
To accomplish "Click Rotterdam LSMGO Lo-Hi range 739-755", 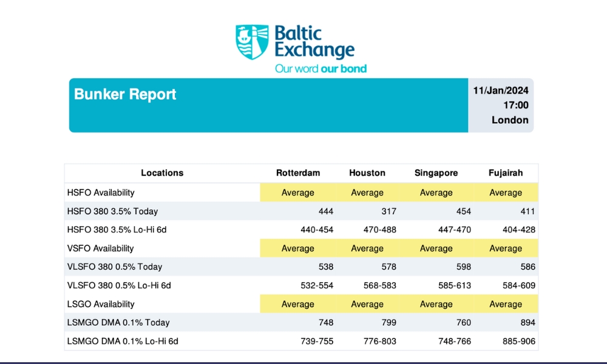I will coord(317,342).
